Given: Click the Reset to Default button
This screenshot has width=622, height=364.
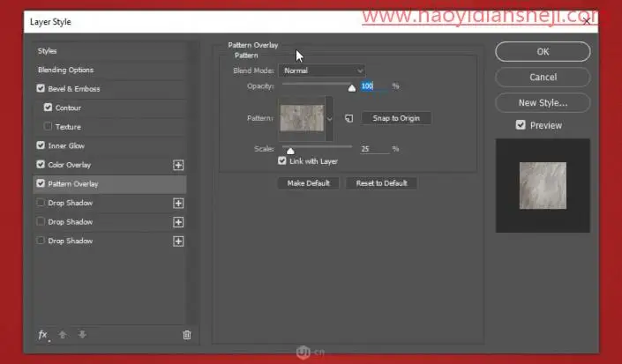Looking at the screenshot, I should click(382, 183).
